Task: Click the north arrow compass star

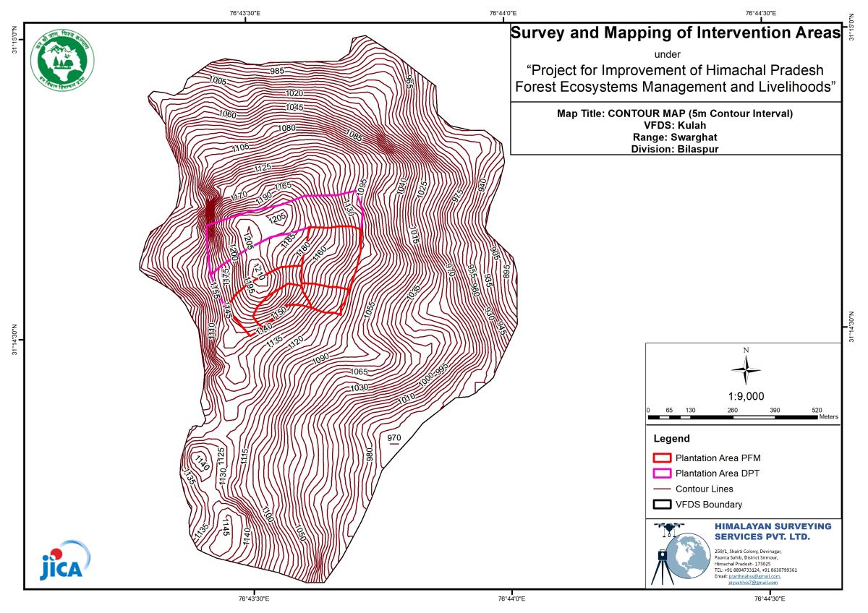Action: point(746,369)
